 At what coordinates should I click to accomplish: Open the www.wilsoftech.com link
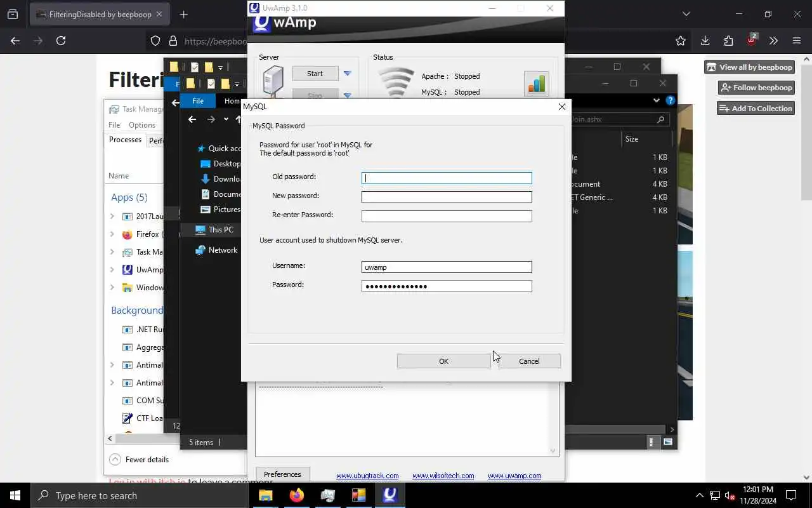click(443, 476)
